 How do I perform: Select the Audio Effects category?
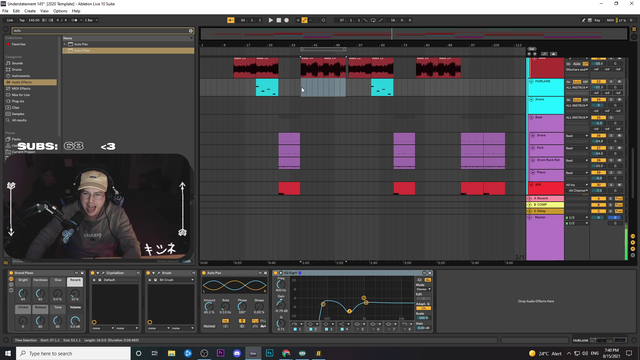point(31,82)
